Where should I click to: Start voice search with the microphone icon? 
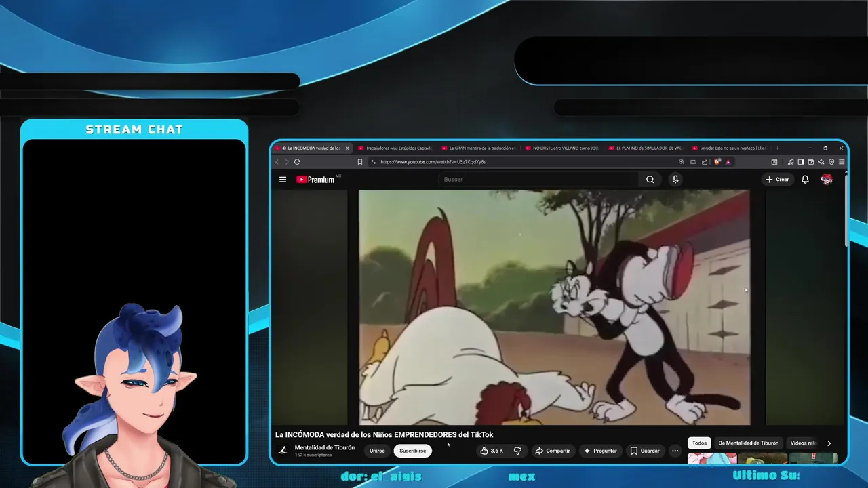tap(675, 180)
